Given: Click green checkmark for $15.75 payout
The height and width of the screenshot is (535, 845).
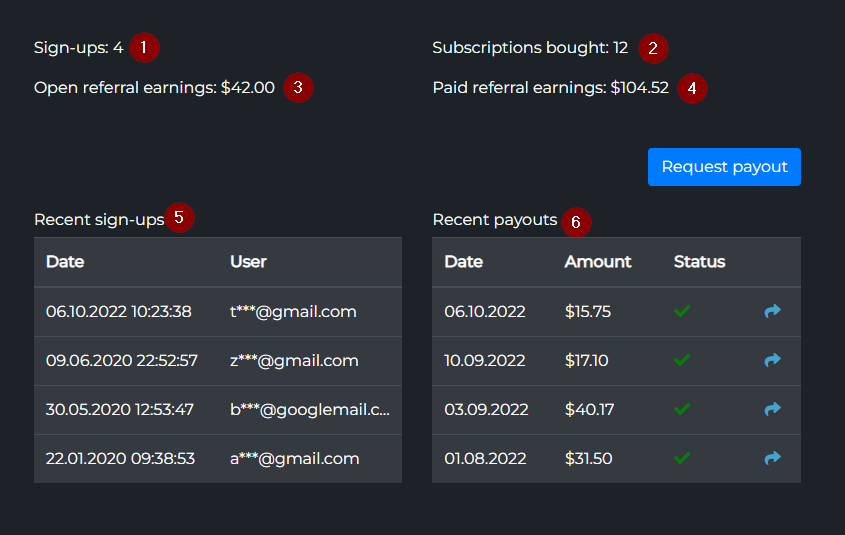Looking at the screenshot, I should (682, 312).
